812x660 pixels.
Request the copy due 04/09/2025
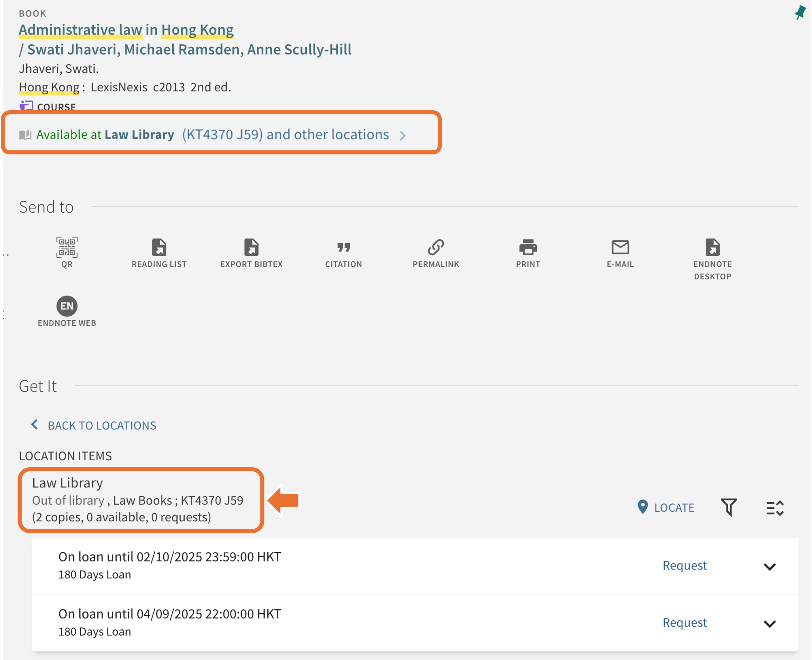point(684,622)
